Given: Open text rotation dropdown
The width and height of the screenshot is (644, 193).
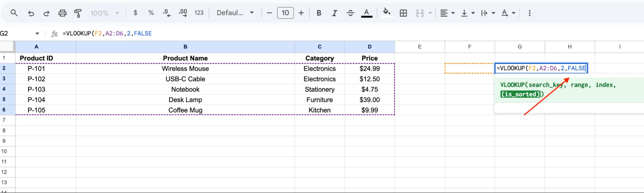Looking at the screenshot, I should tap(508, 13).
